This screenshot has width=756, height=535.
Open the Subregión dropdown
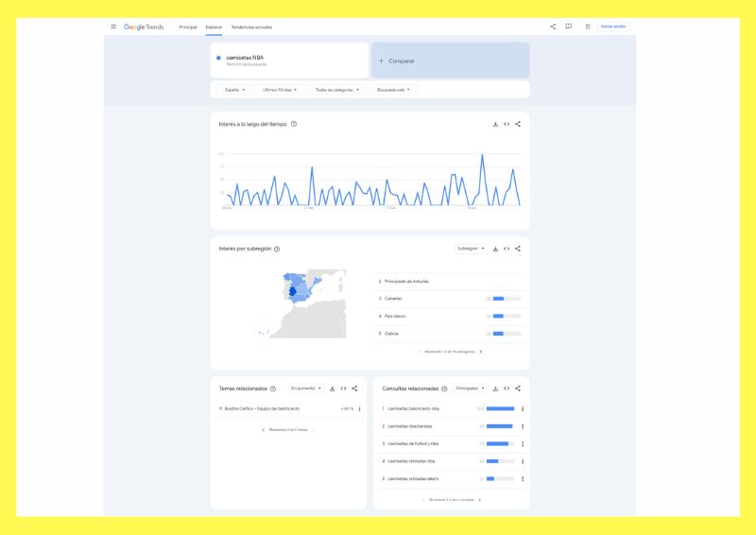[471, 249]
